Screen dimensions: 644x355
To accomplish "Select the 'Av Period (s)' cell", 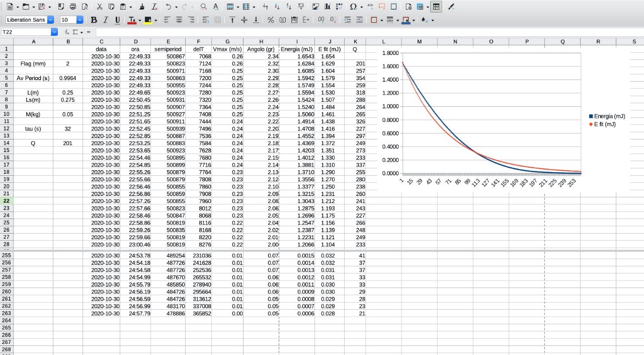I will [33, 78].
